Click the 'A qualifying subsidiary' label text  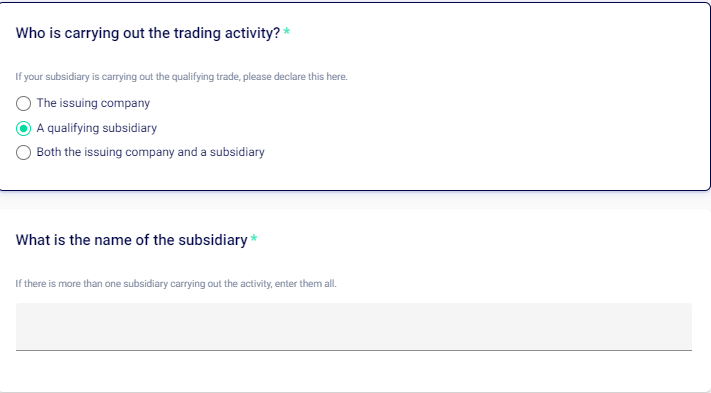(97, 128)
